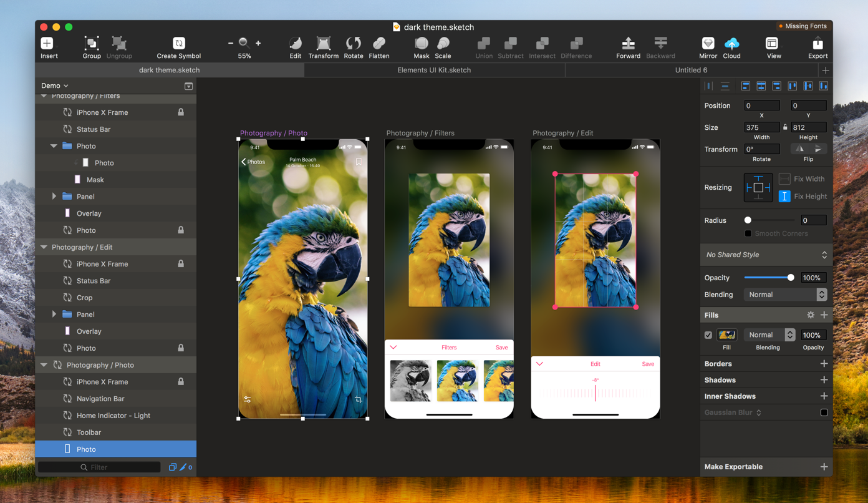This screenshot has height=503, width=868.
Task: Click the Missing Fonts notification button
Action: (803, 26)
